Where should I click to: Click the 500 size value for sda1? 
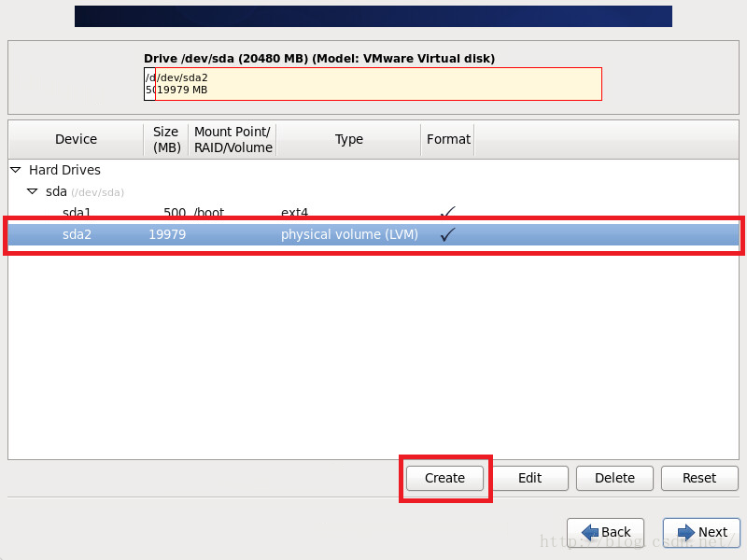pyautogui.click(x=175, y=213)
